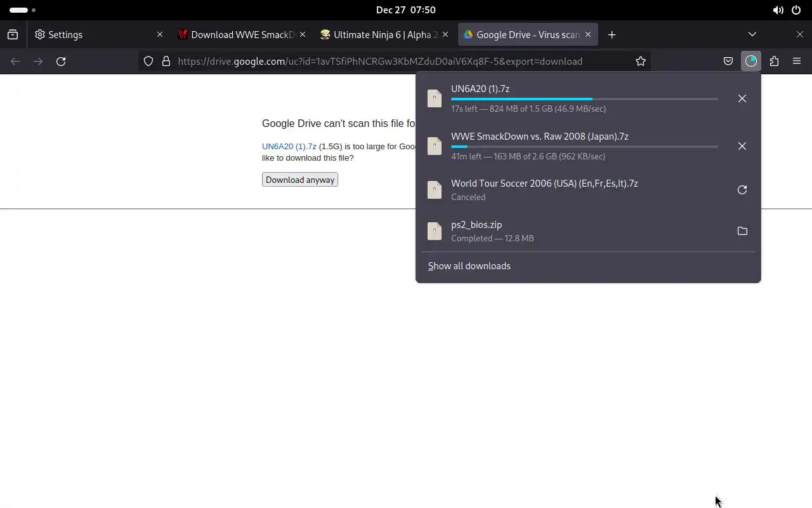Open the UN6A20 (1).7z link on page
The width and height of the screenshot is (812, 508).
(x=289, y=147)
